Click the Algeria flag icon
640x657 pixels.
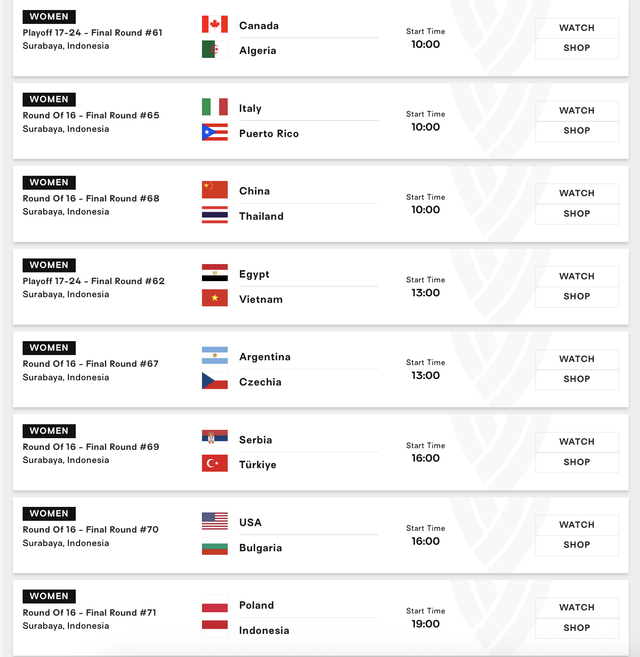click(x=215, y=49)
